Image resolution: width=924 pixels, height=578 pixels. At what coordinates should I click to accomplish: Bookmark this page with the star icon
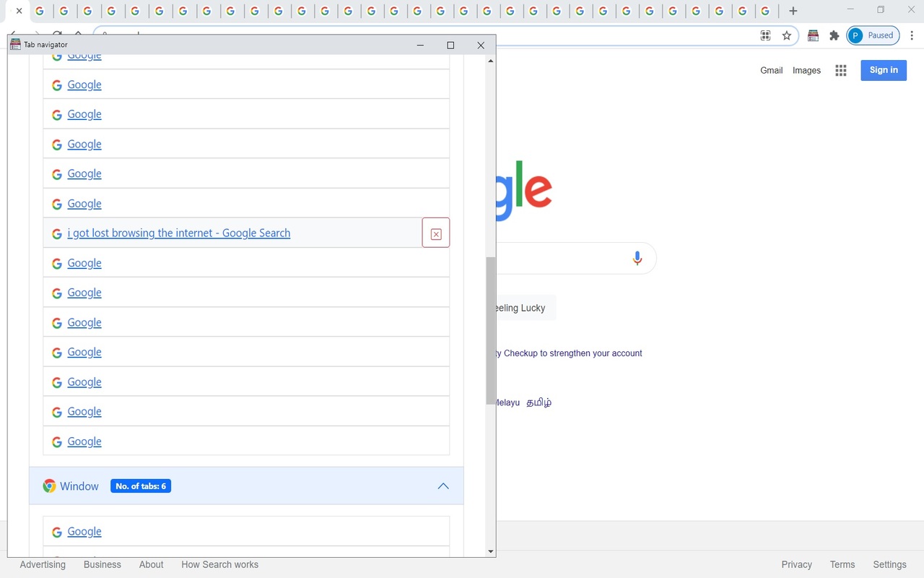pos(787,35)
